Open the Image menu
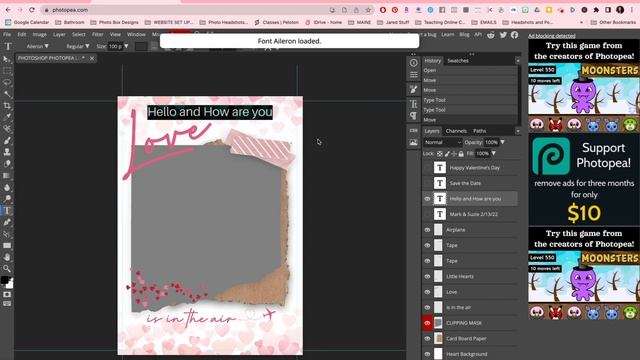 click(x=40, y=35)
